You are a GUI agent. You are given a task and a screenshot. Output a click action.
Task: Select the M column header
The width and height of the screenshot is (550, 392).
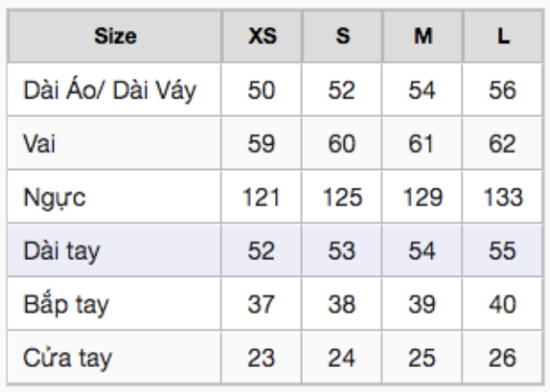[423, 36]
